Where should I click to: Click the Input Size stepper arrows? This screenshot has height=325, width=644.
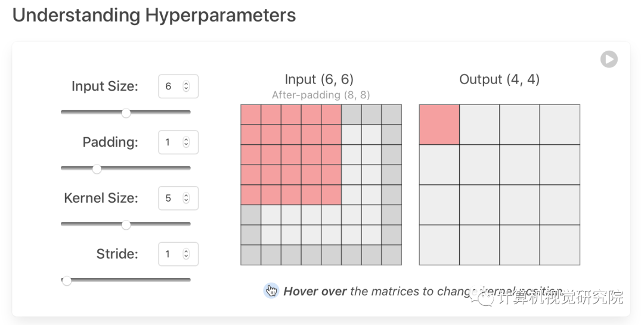186,86
